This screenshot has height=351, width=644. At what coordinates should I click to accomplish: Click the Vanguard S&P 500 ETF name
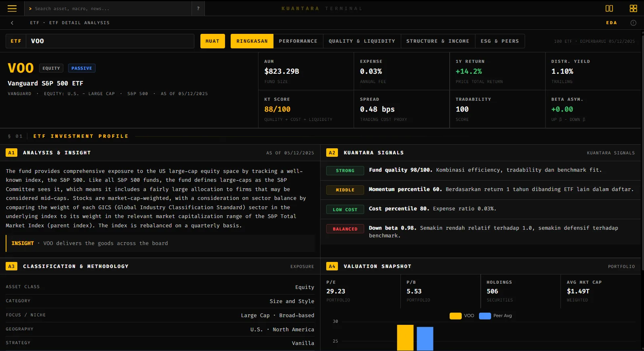pyautogui.click(x=46, y=83)
